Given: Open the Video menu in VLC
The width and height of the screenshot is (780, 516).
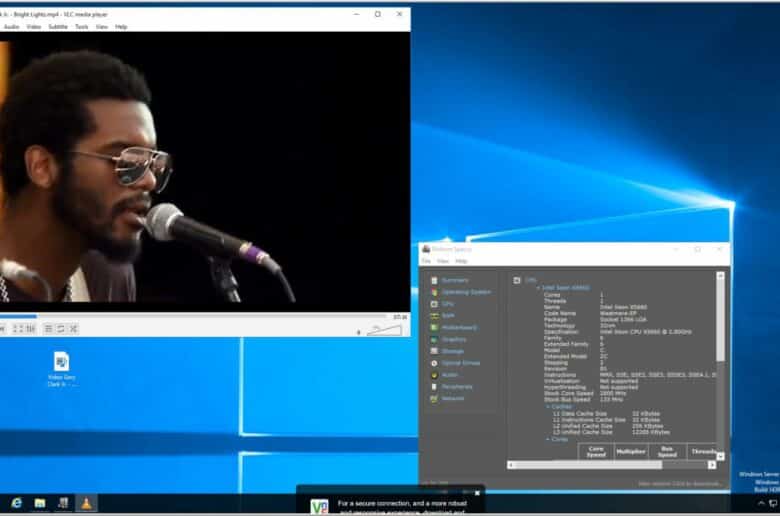Looking at the screenshot, I should (x=34, y=26).
